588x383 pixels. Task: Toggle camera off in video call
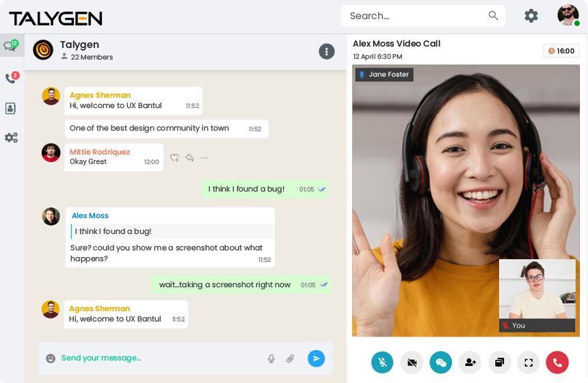(412, 362)
